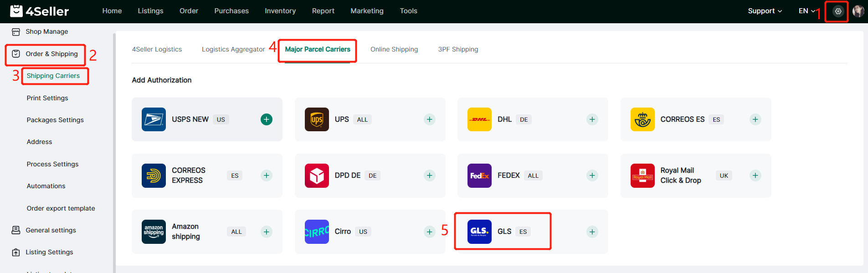Click the ALL region tag on FEDEX
The image size is (868, 273).
tap(533, 176)
